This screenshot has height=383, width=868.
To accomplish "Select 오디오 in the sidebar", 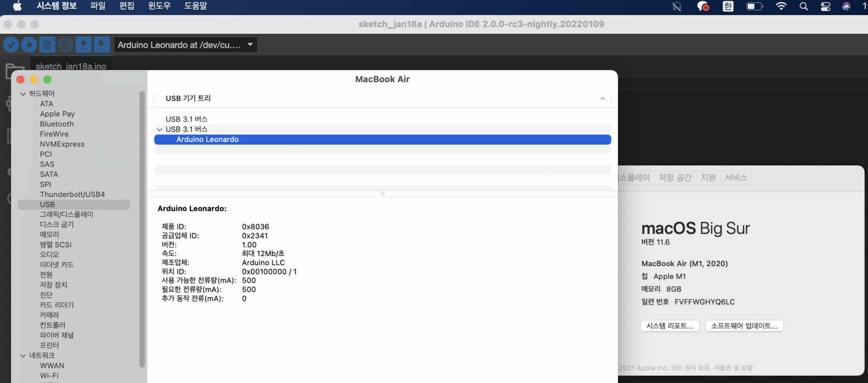I will pyautogui.click(x=50, y=255).
